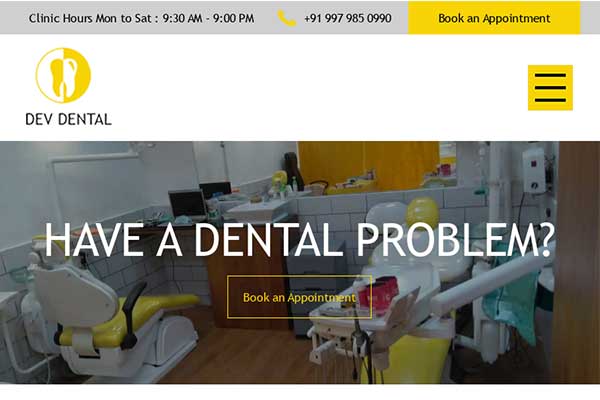
Task: Click the yellow dental chair in photo
Action: pos(117,320)
